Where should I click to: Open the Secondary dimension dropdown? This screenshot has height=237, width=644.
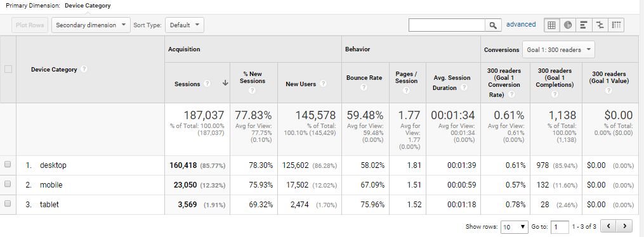point(91,25)
